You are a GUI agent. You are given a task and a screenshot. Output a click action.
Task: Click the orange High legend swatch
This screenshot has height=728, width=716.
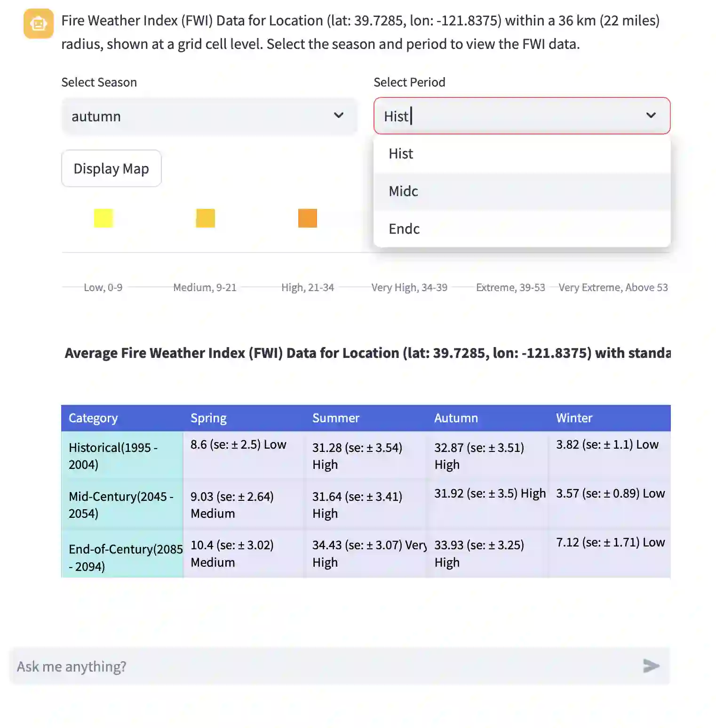[308, 218]
